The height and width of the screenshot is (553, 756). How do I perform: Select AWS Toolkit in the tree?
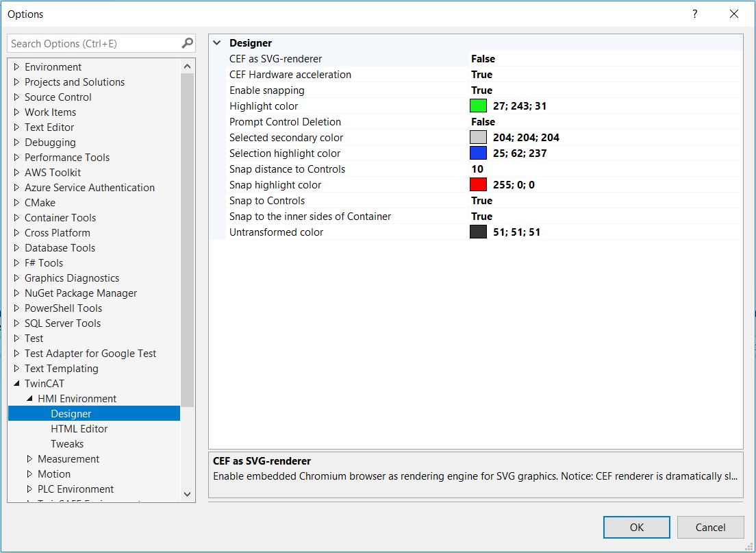[x=53, y=172]
